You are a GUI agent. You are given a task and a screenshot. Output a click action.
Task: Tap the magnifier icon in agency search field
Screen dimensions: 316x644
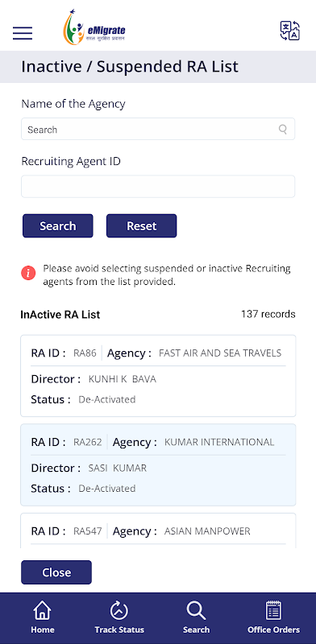283,130
